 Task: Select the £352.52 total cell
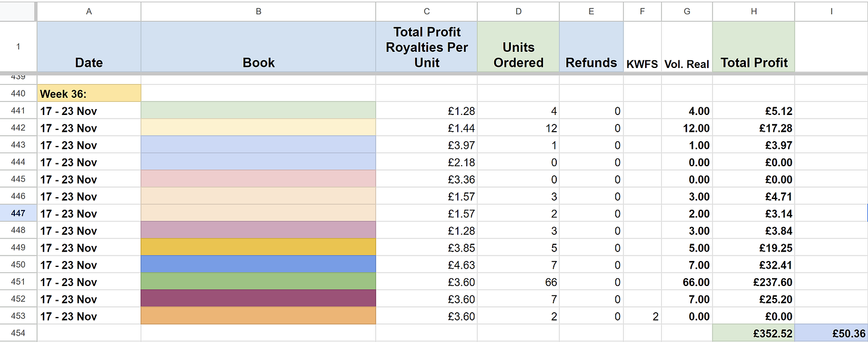pos(754,333)
